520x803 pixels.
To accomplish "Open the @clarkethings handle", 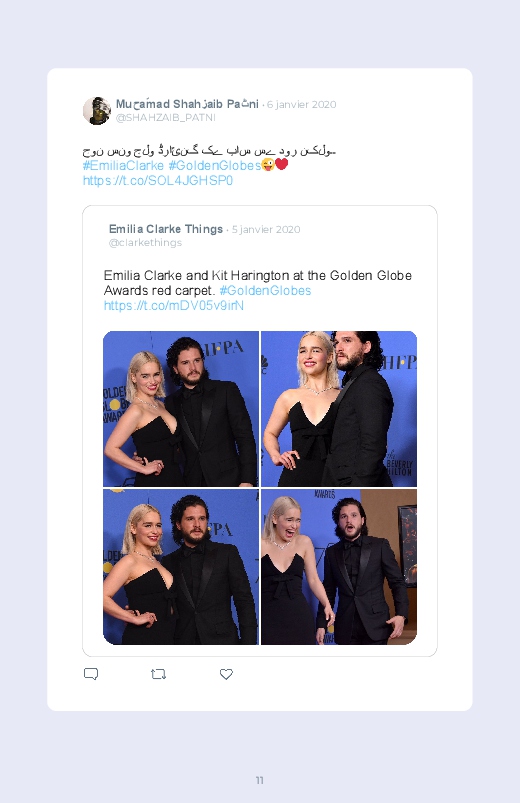I will pos(145,243).
